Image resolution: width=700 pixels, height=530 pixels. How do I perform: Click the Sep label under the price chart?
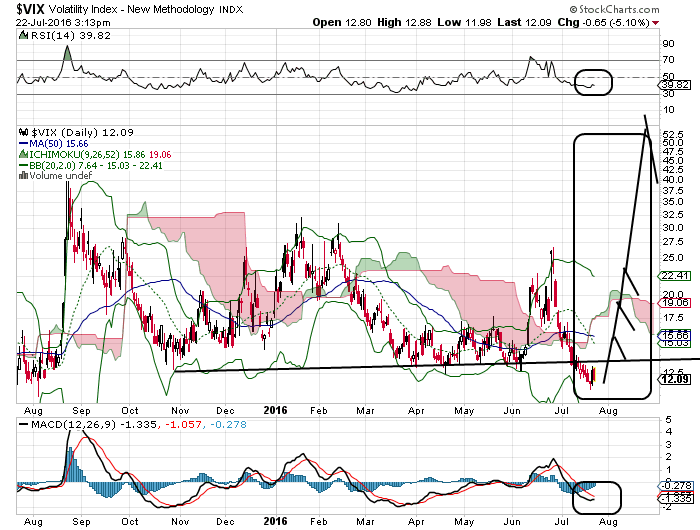pos(81,410)
